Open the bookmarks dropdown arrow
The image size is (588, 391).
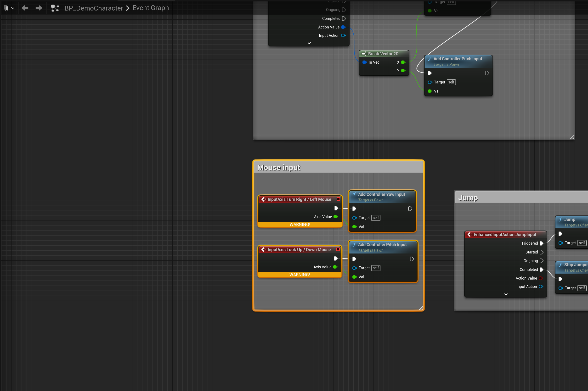point(13,8)
